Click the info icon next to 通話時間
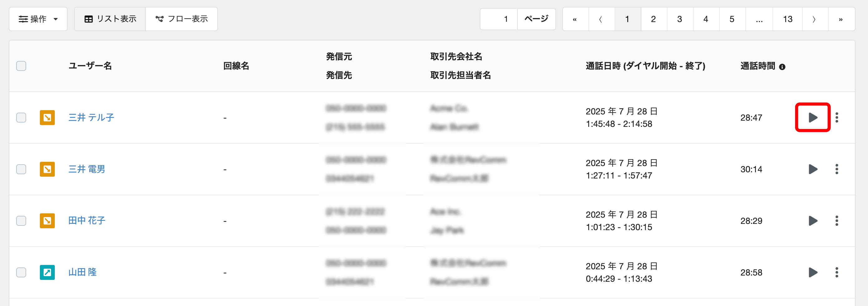The width and height of the screenshot is (868, 306). pyautogui.click(x=782, y=67)
